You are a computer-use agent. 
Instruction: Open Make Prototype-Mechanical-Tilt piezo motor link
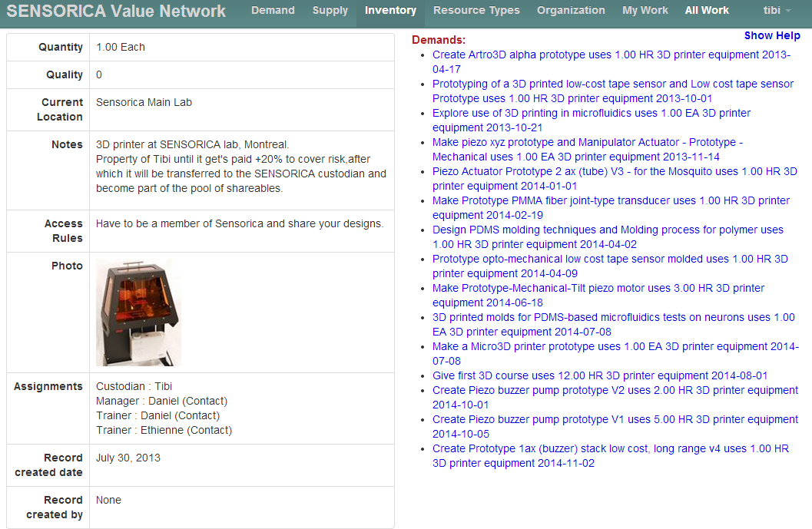[x=598, y=295]
